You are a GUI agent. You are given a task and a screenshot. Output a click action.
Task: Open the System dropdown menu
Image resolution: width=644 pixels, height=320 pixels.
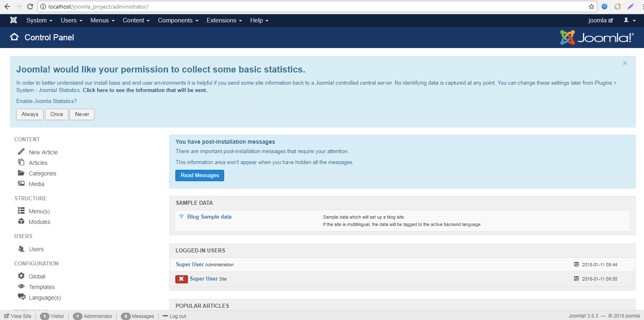39,20
